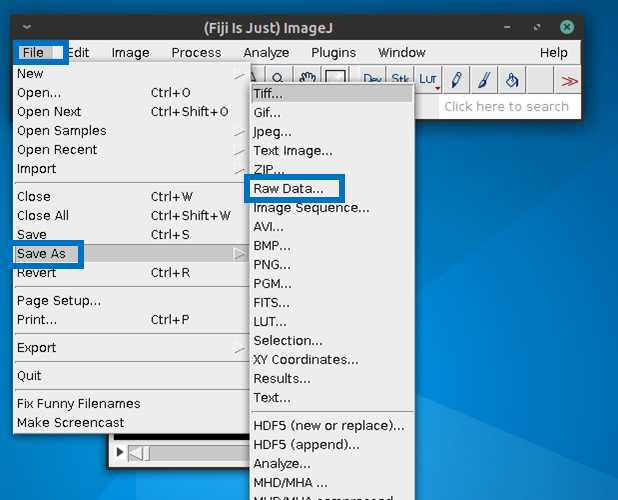
Task: Select the Flood Fill bucket tool
Action: [512, 80]
